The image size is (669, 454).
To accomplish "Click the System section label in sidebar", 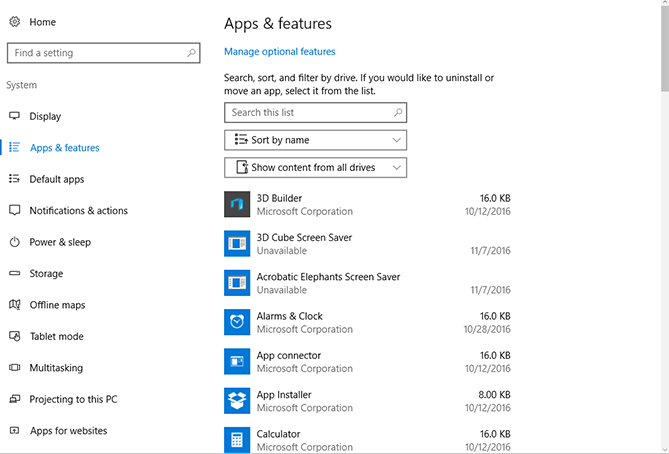I will pos(21,85).
